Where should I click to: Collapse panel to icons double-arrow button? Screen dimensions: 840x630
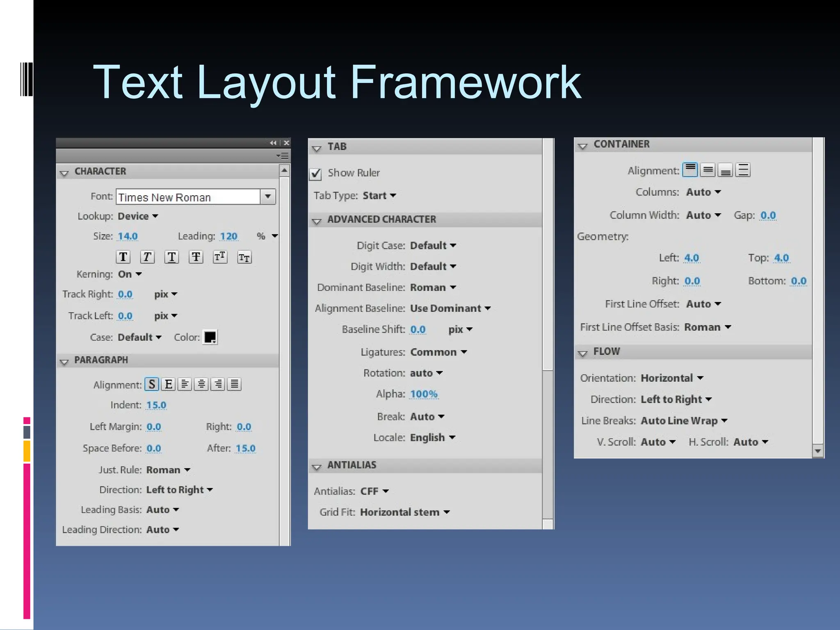point(273,143)
